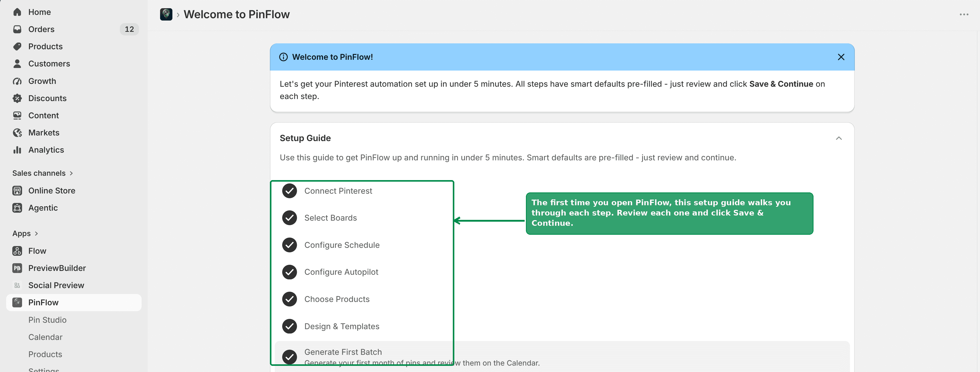Click the Customers person icon
980x372 pixels.
tap(17, 64)
